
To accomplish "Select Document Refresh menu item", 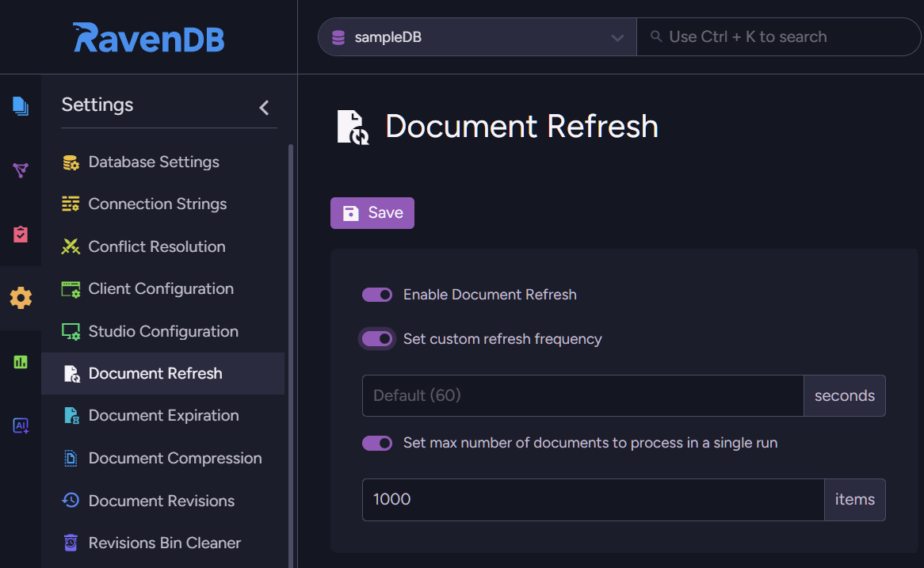I will point(162,374).
